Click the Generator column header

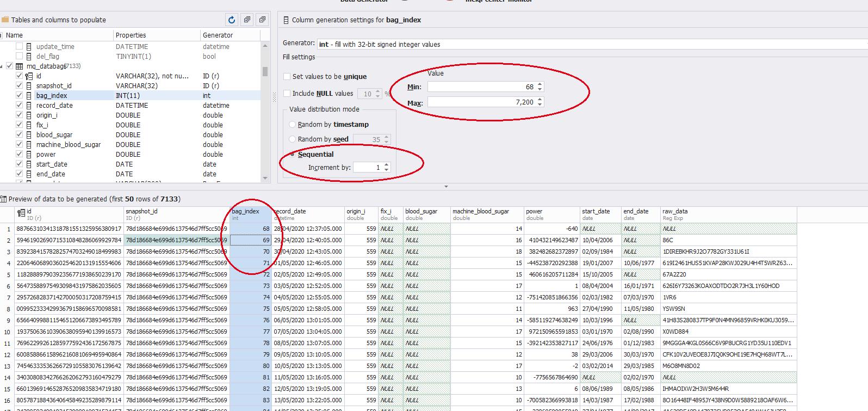pyautogui.click(x=230, y=35)
